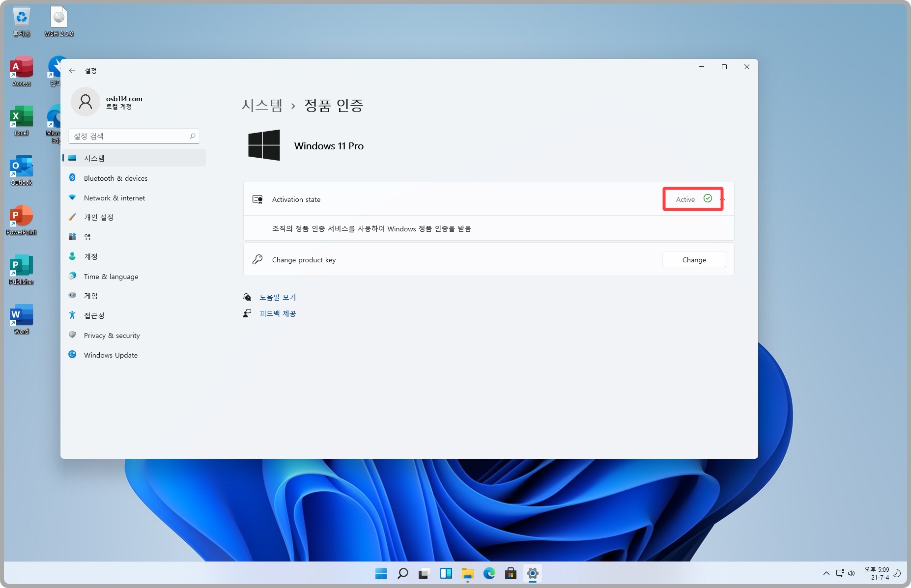Click the 설정 검색 search box
The width and height of the screenshot is (911, 588).
pyautogui.click(x=134, y=136)
